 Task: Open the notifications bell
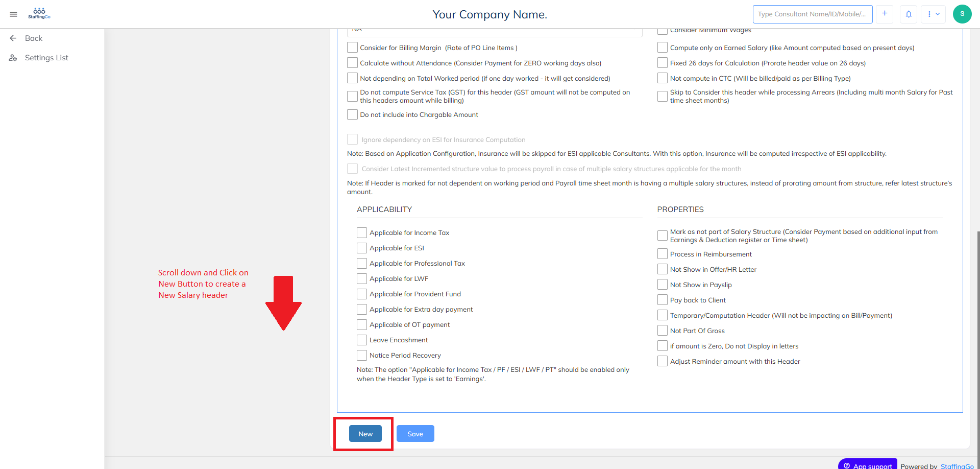909,14
